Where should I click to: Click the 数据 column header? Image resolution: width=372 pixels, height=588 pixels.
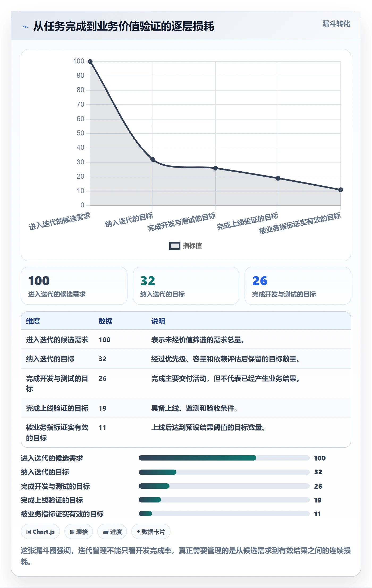pos(105,321)
